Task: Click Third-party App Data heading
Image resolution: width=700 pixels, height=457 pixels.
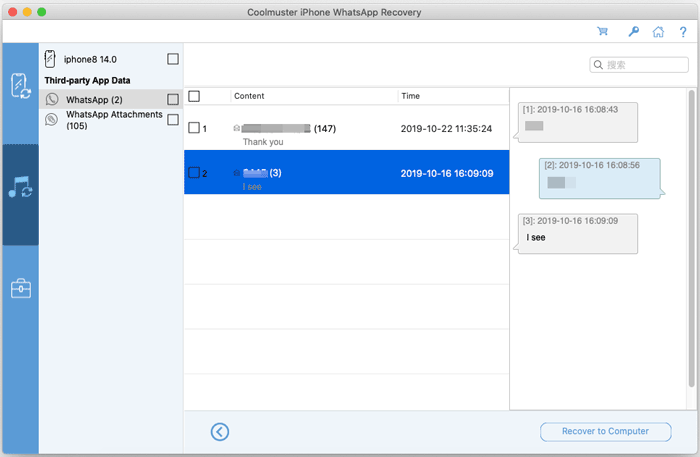Action: click(88, 80)
